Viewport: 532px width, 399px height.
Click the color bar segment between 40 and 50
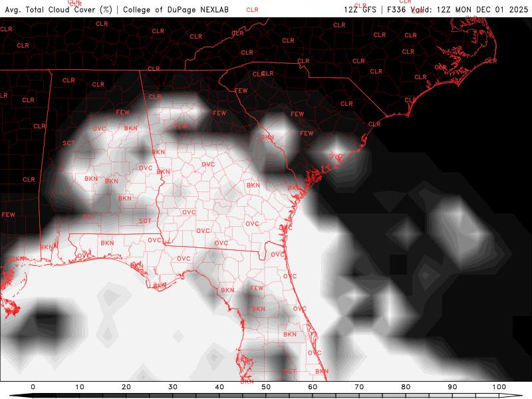tap(243, 396)
